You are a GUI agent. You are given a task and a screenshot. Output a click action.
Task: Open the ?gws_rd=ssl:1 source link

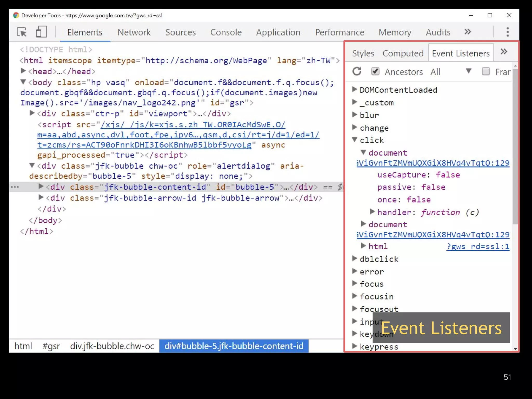coord(478,246)
